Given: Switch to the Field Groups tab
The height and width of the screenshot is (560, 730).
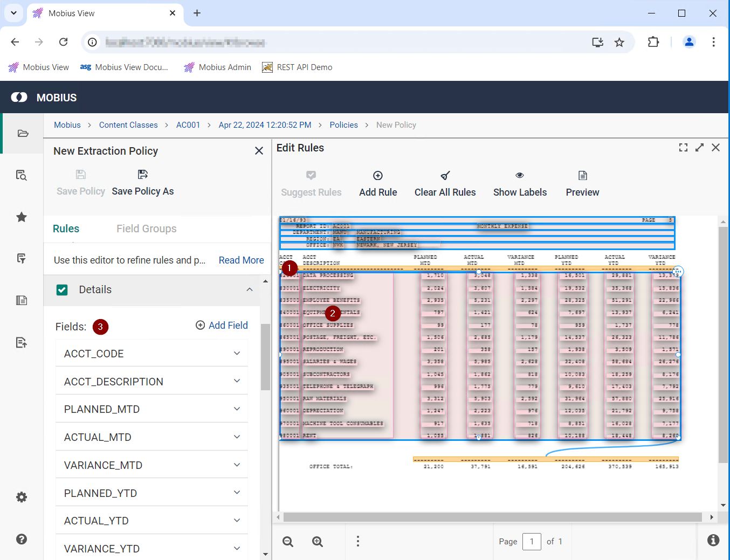Looking at the screenshot, I should 146,229.
